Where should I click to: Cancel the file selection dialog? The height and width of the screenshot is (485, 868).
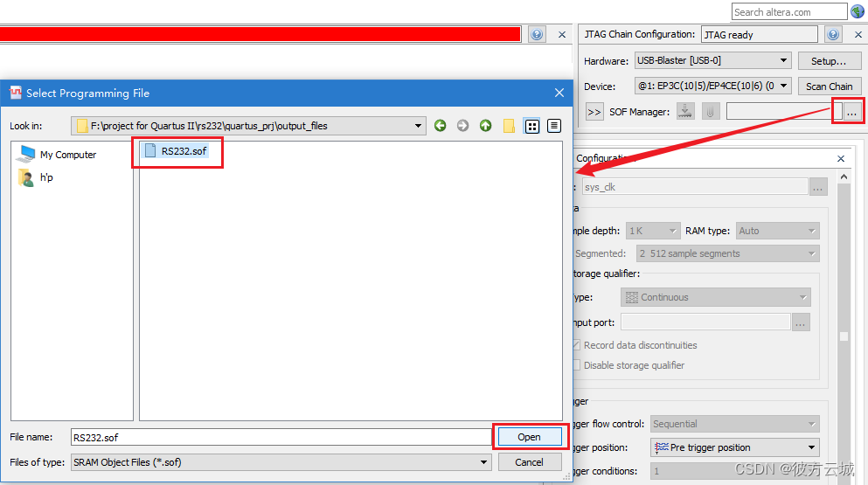click(x=530, y=462)
